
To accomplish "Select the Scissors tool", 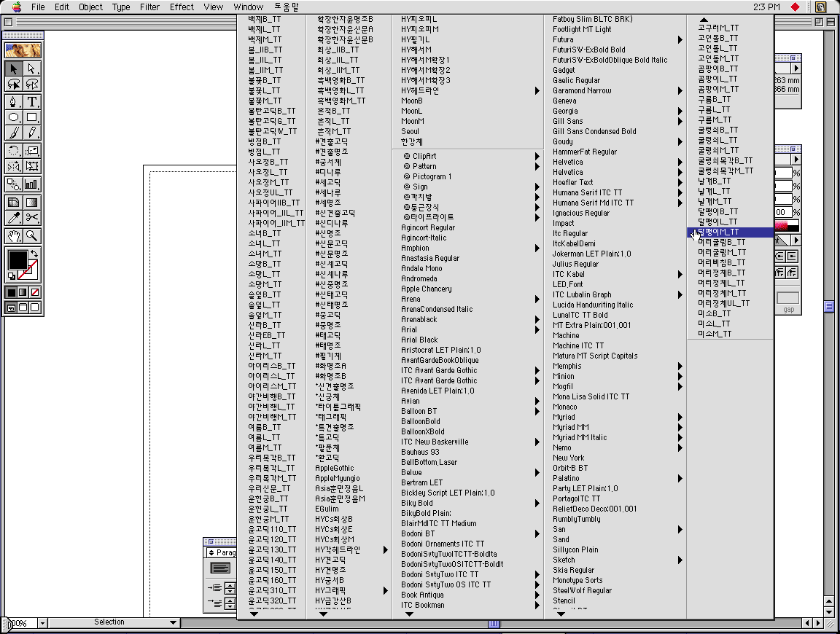I will point(32,218).
